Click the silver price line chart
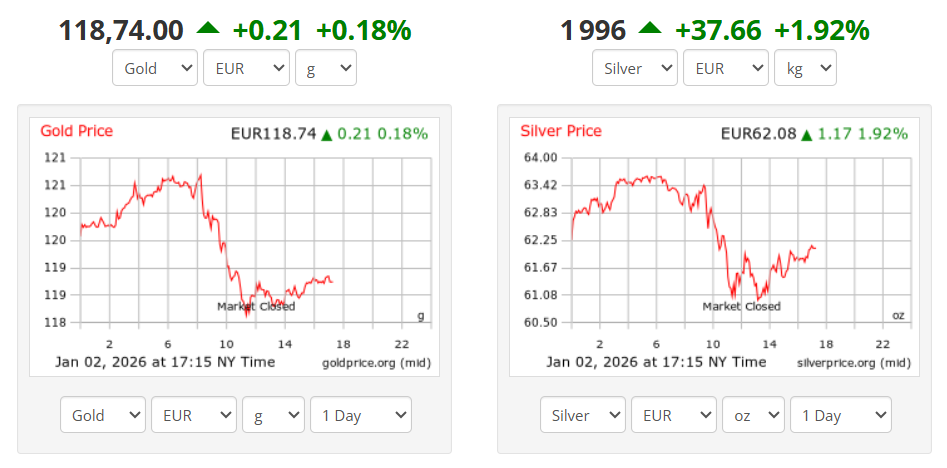Image resolution: width=947 pixels, height=468 pixels. pos(740,240)
